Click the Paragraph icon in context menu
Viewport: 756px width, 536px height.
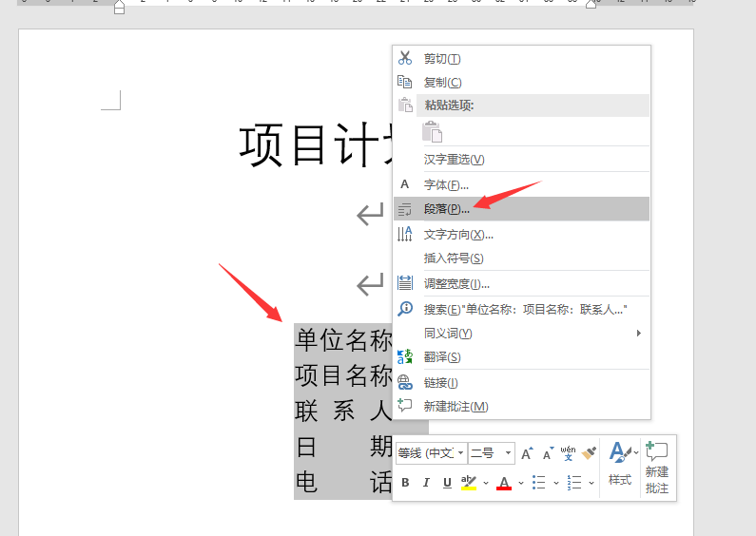tap(404, 209)
